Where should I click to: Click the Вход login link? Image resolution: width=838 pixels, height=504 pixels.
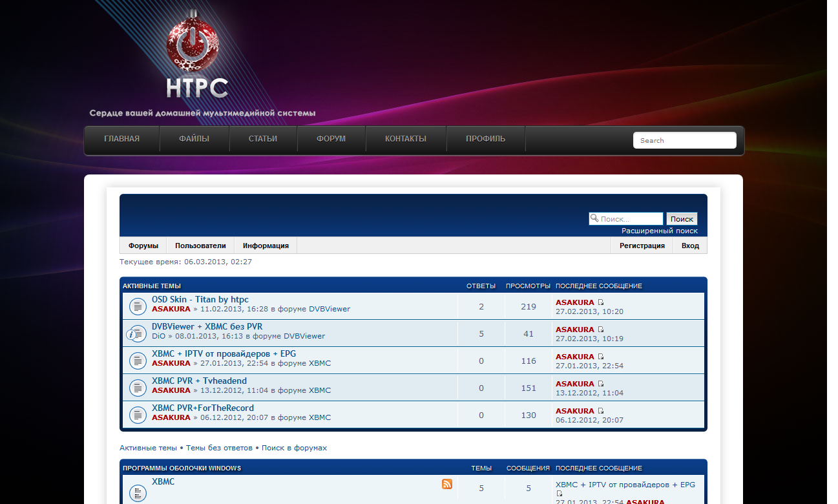click(x=690, y=246)
